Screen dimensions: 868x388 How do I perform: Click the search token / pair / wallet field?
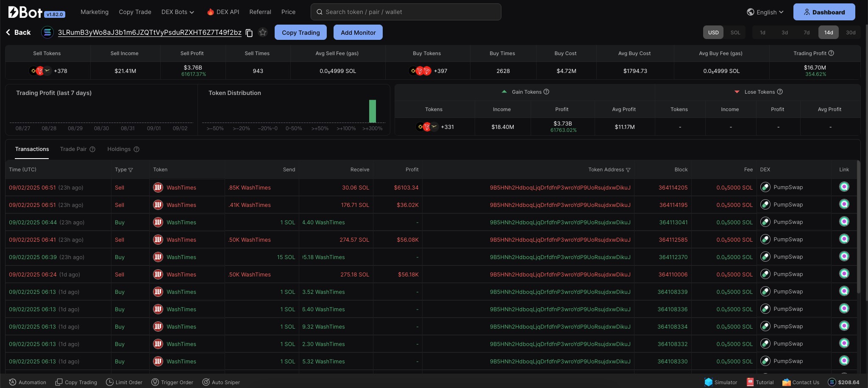coord(406,12)
